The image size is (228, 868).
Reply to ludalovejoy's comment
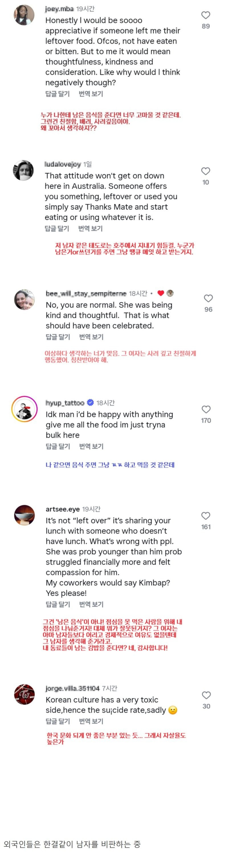[57, 229]
